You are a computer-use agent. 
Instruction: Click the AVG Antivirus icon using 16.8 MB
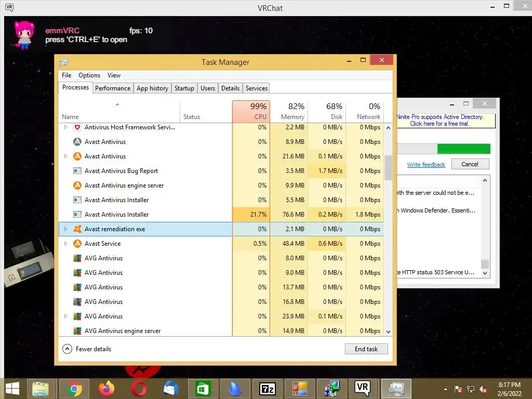(x=77, y=302)
